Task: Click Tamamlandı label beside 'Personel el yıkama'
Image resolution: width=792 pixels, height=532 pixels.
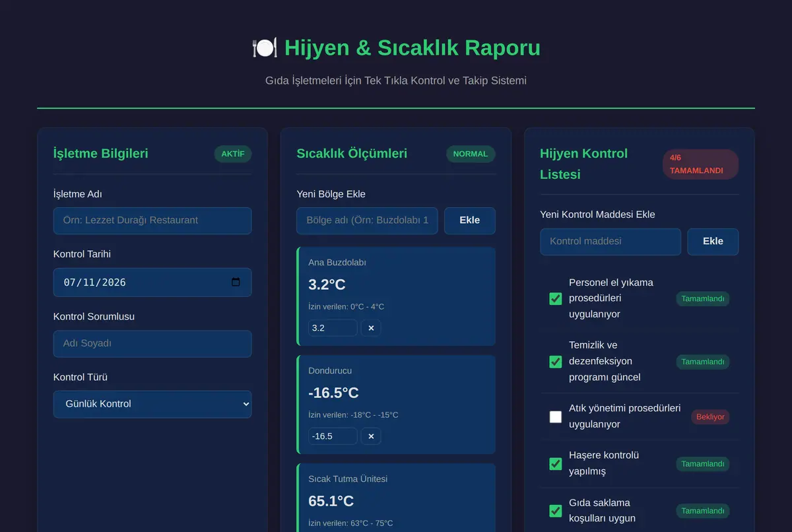Action: [x=703, y=298]
